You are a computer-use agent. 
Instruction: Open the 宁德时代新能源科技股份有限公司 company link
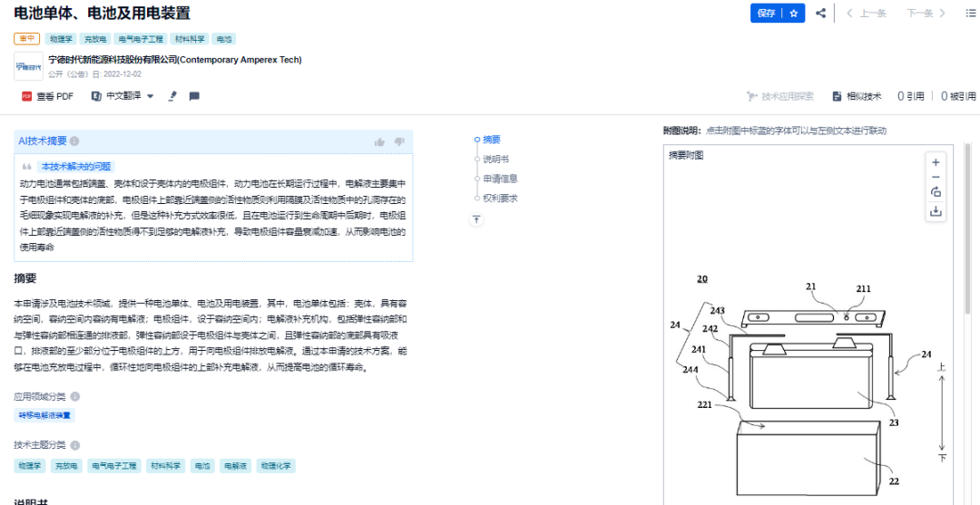point(175,60)
